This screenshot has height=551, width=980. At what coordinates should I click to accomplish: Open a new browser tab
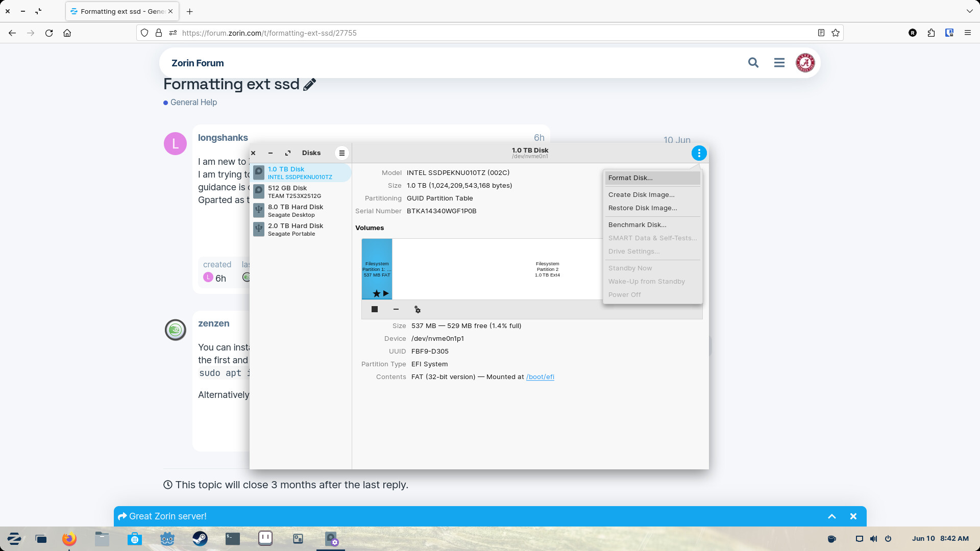point(190,11)
